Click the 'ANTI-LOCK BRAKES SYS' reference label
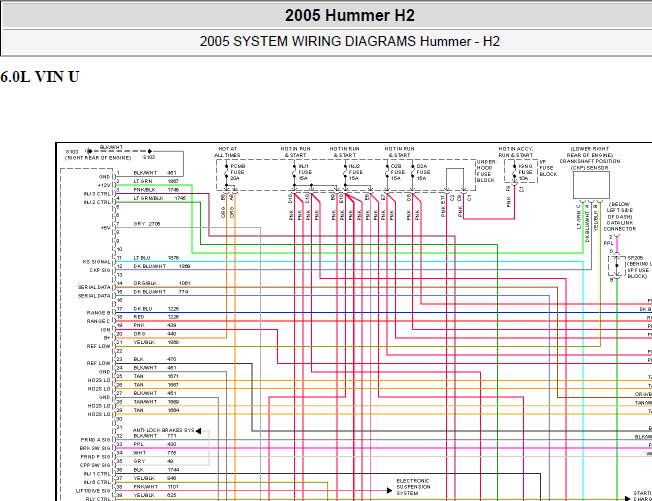This screenshot has height=501, width=652. (x=163, y=430)
